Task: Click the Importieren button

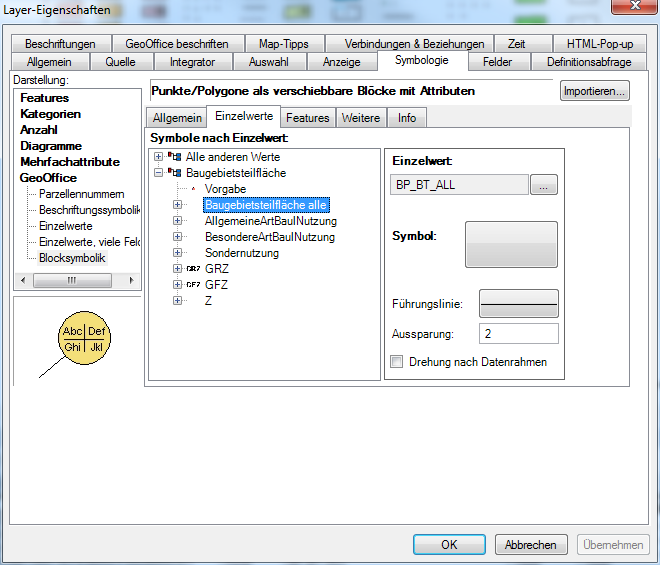Action: click(x=594, y=91)
